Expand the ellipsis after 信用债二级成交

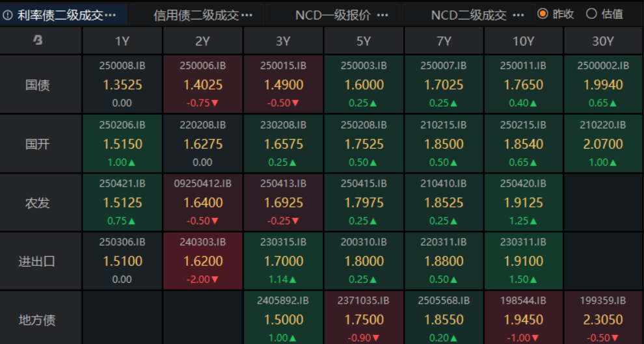pyautogui.click(x=247, y=14)
